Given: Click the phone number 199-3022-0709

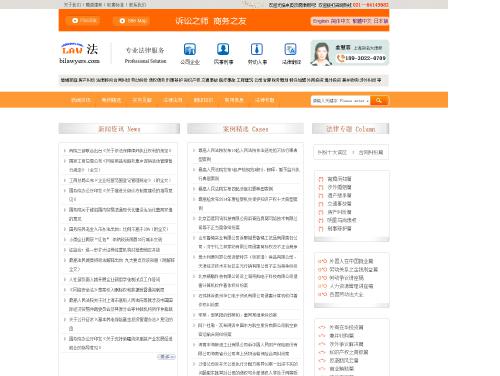Looking at the screenshot, I should tap(365, 58).
